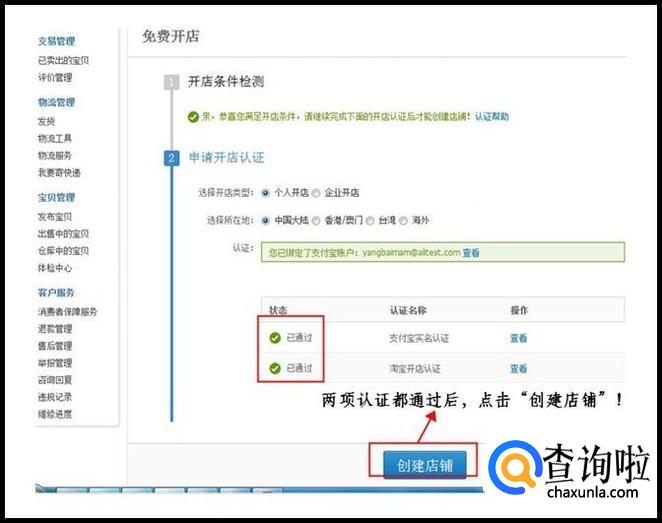662x523 pixels.
Task: Click the 宝贝管理 section heading
Action: click(x=56, y=197)
